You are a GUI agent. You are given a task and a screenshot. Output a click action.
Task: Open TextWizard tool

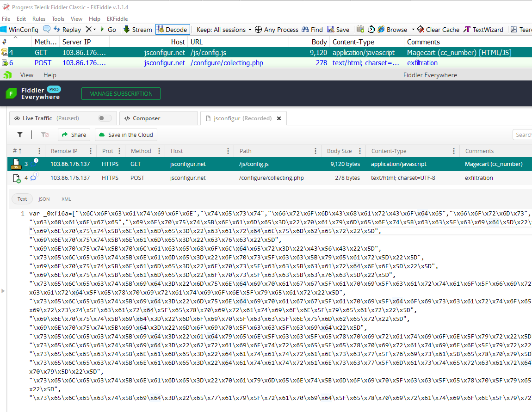click(x=483, y=30)
